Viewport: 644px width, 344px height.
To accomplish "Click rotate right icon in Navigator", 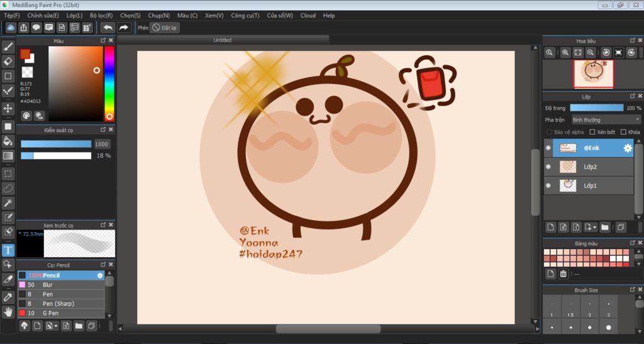I will pyautogui.click(x=631, y=53).
